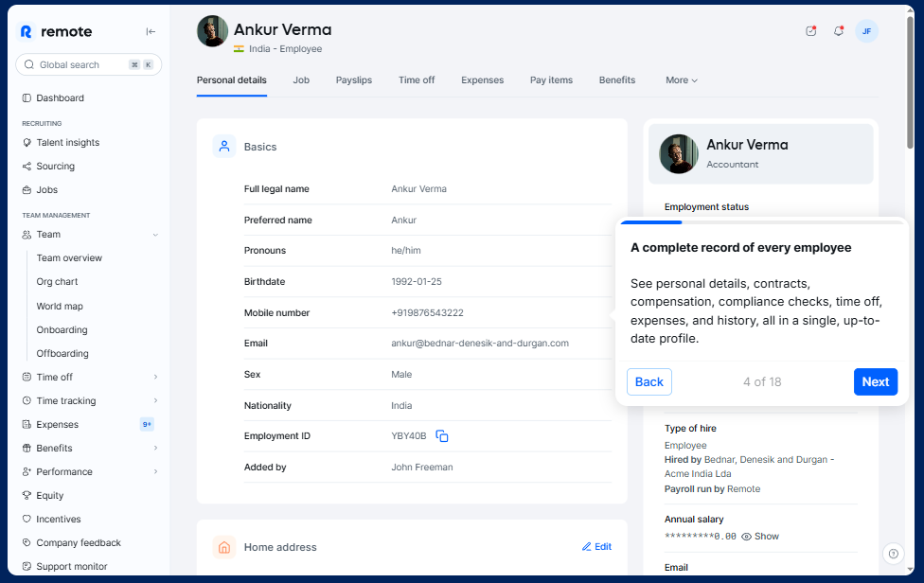Open the Equity trophy icon item
The height and width of the screenshot is (583, 924).
27,496
